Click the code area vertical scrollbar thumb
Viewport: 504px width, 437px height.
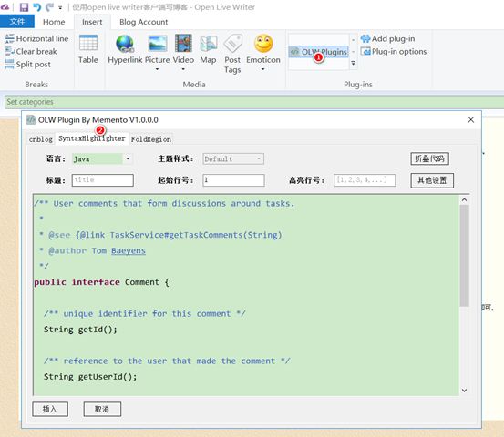tap(464, 256)
